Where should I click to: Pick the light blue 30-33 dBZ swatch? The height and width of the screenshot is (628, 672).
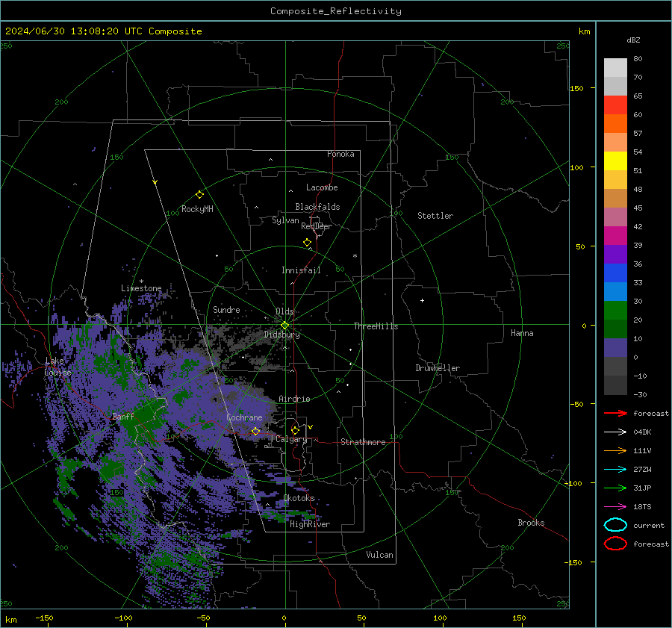(x=615, y=291)
